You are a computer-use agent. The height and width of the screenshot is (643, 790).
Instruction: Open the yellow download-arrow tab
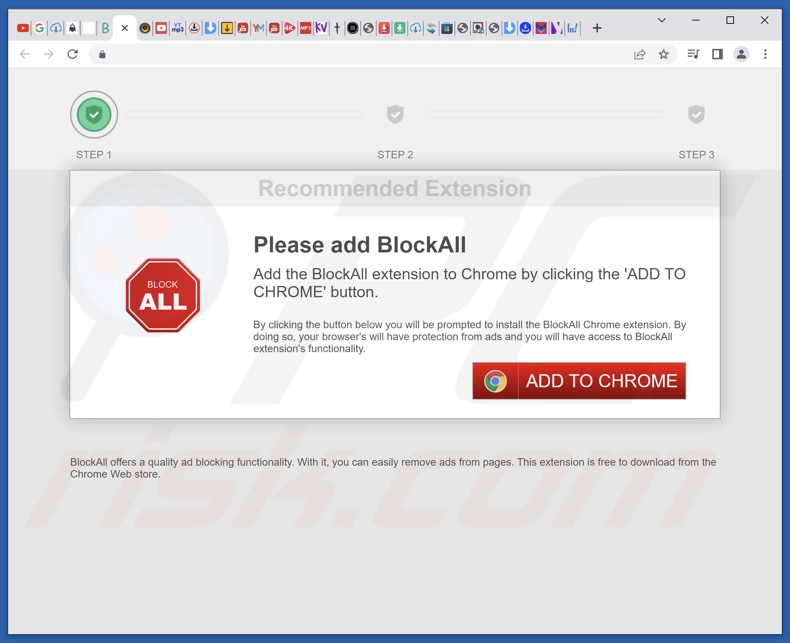click(x=227, y=28)
